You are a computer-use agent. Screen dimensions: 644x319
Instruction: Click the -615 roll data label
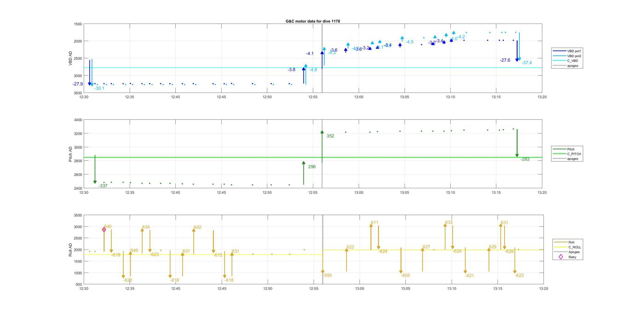(218, 255)
